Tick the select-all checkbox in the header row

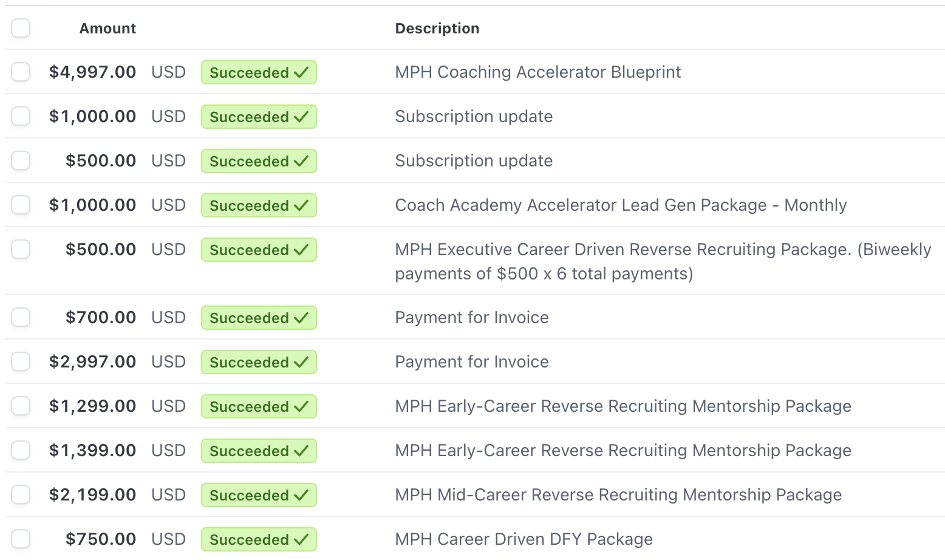(21, 28)
